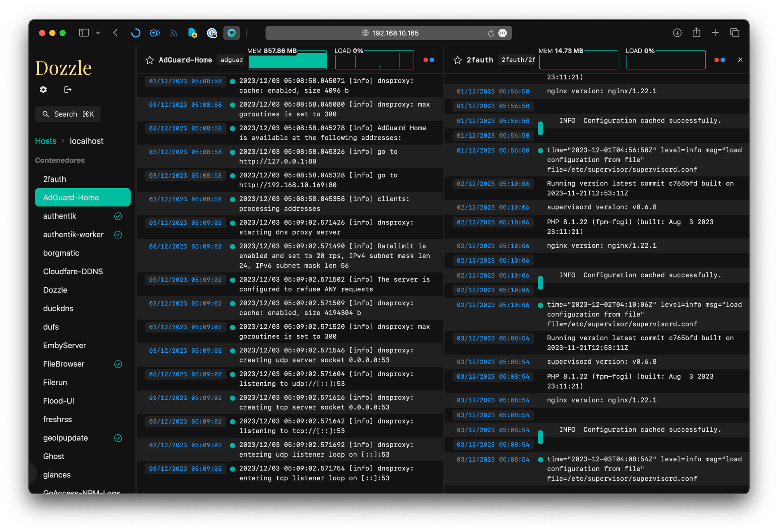Click 2fauth LOAD 0% chart
The width and height of the screenshot is (778, 532).
666,60
